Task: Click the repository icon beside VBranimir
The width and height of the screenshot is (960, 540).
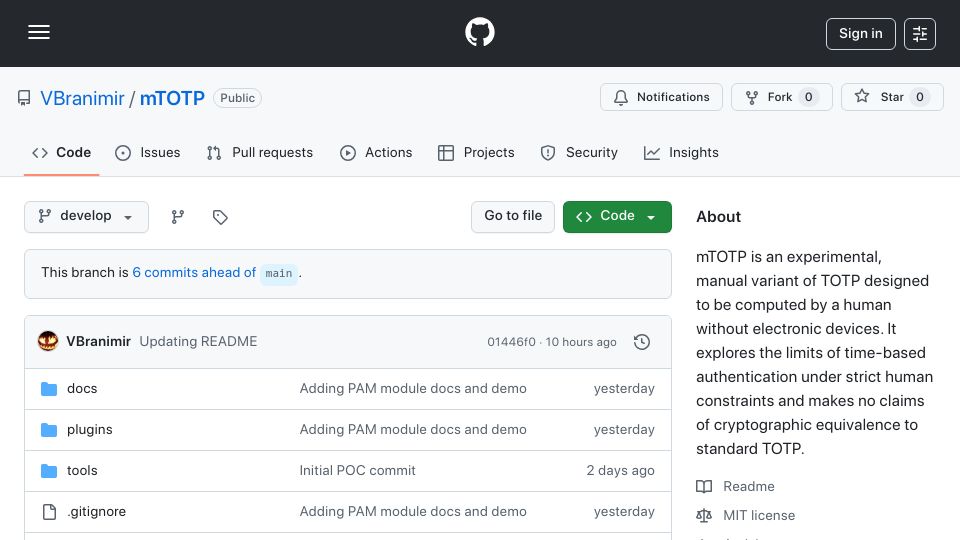Action: [24, 98]
